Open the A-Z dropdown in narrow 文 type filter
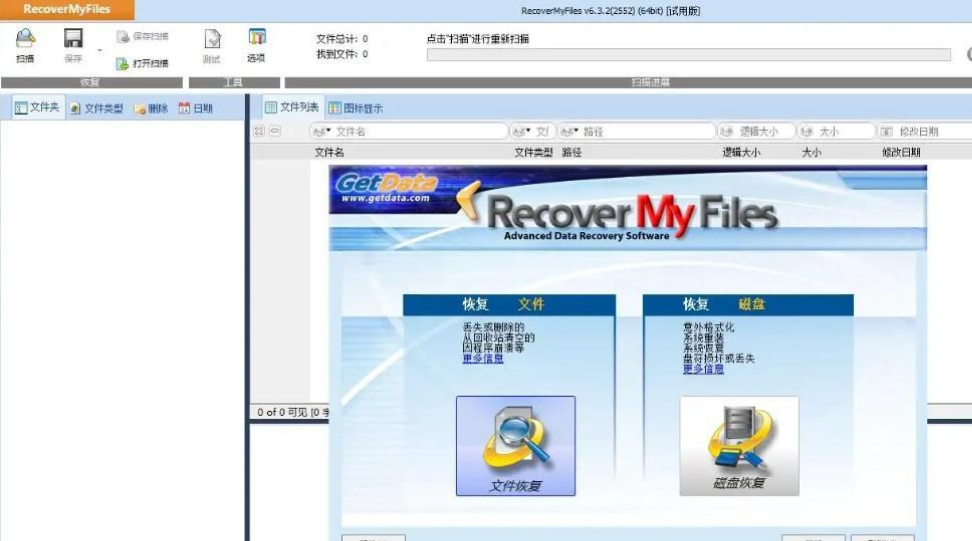972x541 pixels. [x=521, y=131]
